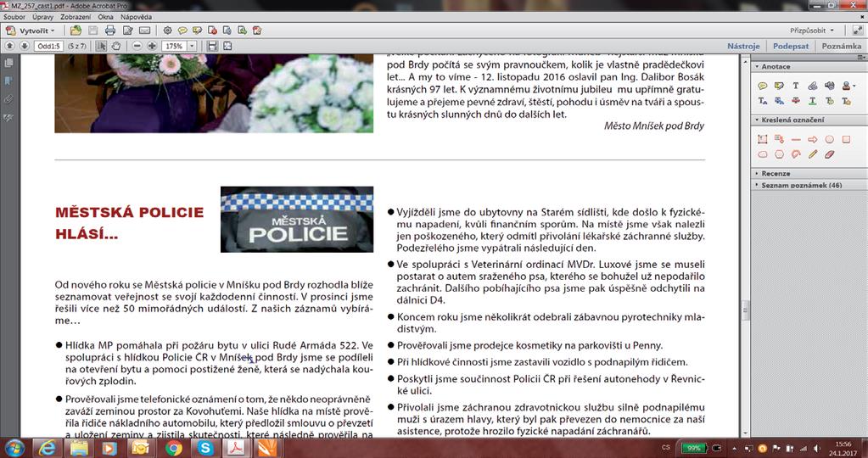The width and height of the screenshot is (868, 458).
Task: Select the Sticky Note tool in the Anotace panel
Action: [x=763, y=86]
